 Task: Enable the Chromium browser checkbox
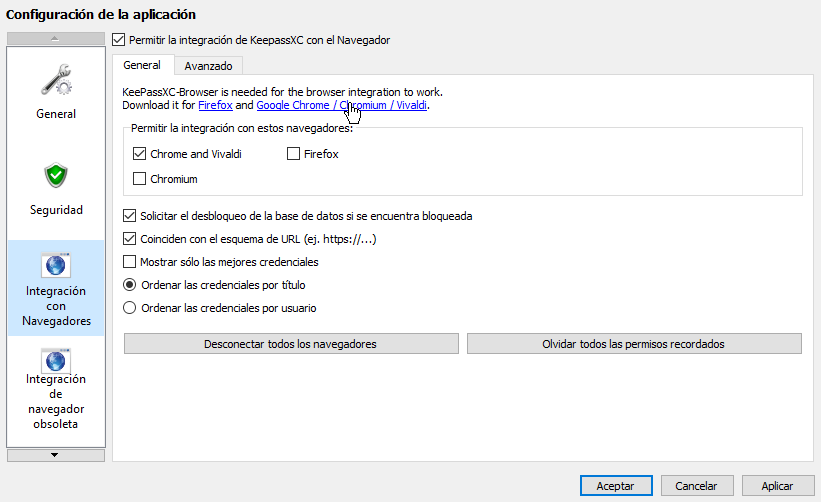tap(139, 179)
